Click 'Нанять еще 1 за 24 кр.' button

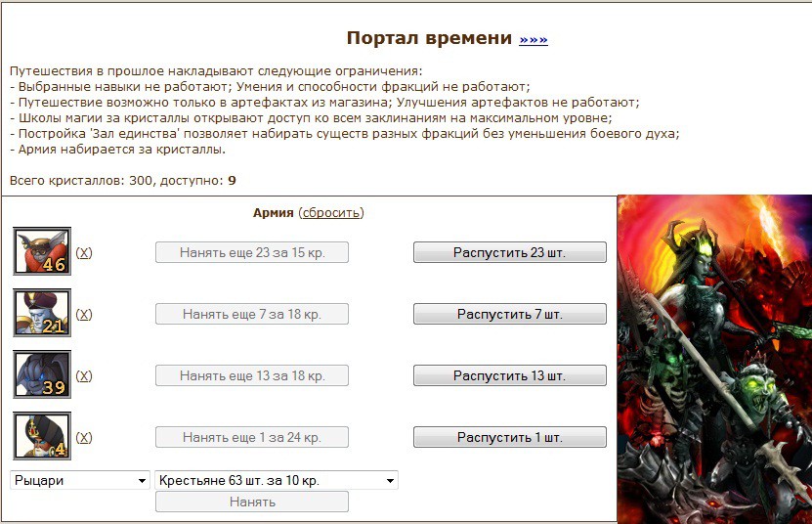252,437
